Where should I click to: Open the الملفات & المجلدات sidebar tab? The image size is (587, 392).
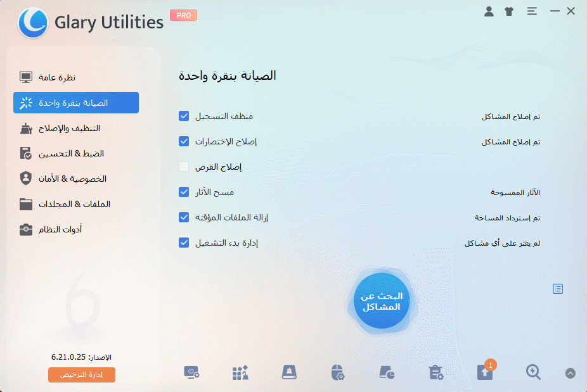click(x=76, y=204)
